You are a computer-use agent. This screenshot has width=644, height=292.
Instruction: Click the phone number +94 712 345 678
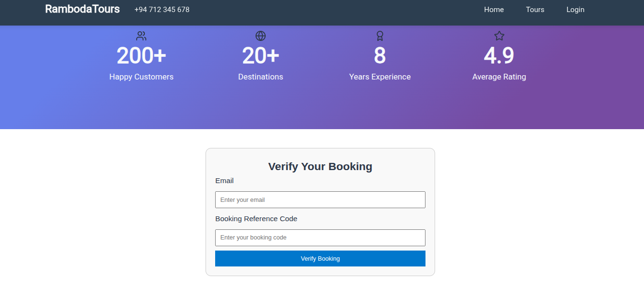(162, 10)
